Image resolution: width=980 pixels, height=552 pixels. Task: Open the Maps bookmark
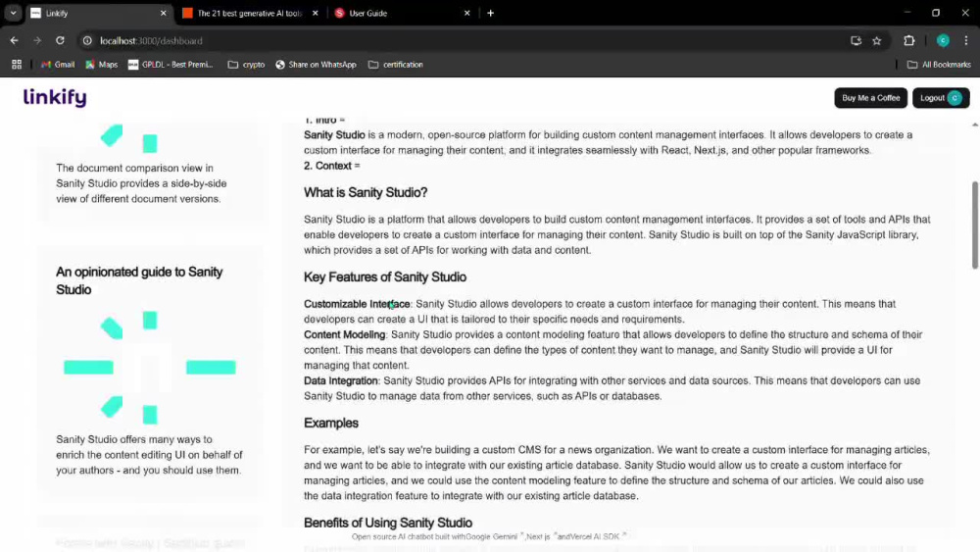101,65
